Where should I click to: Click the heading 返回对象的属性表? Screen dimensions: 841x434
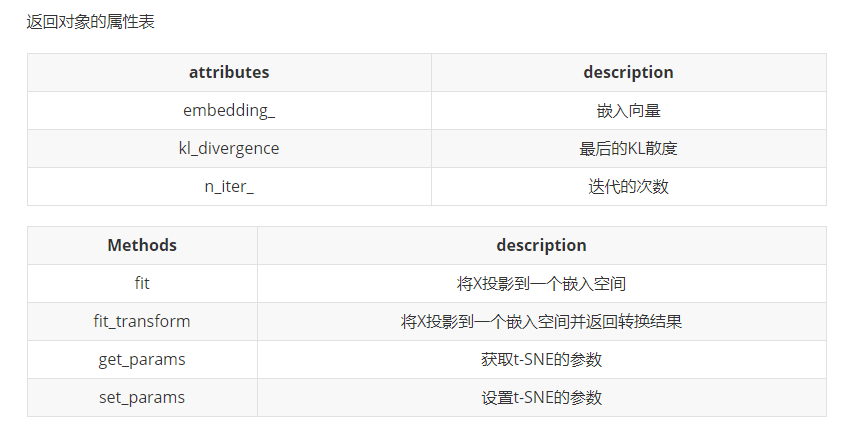pos(90,22)
